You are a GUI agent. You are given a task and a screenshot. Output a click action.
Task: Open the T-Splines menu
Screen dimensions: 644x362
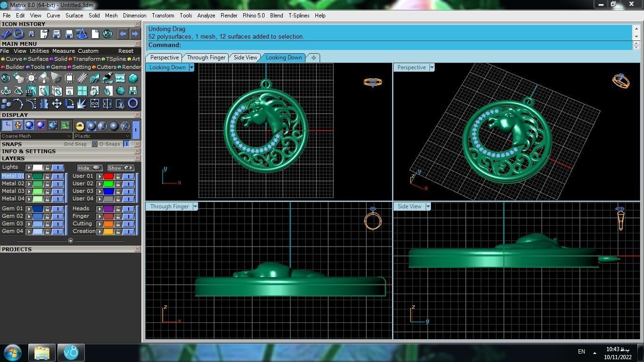tap(299, 16)
